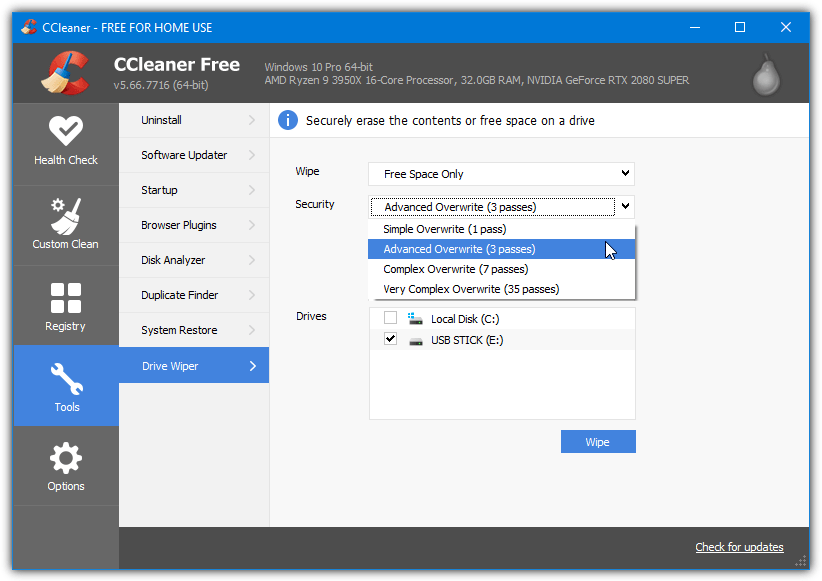Open the Browser Plugins tool
This screenshot has width=822, height=581.
(x=194, y=225)
